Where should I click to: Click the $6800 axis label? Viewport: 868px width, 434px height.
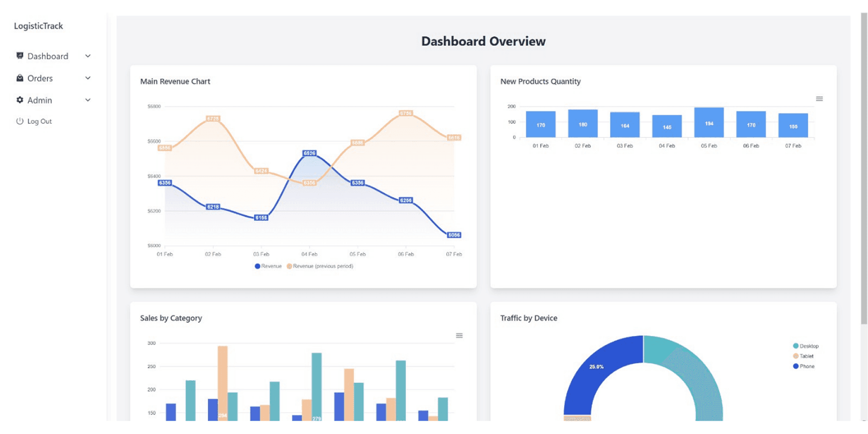click(x=154, y=107)
